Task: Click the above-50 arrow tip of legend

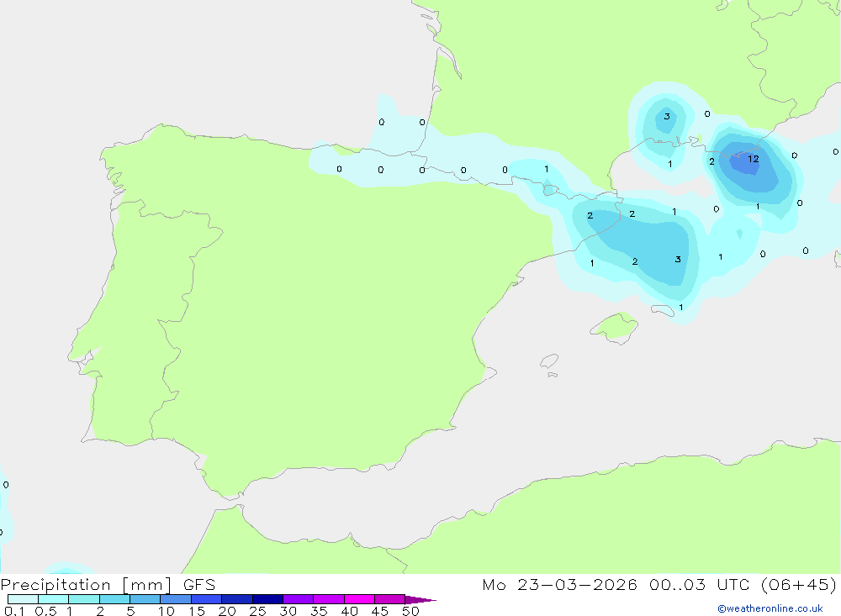Action: 420,600
